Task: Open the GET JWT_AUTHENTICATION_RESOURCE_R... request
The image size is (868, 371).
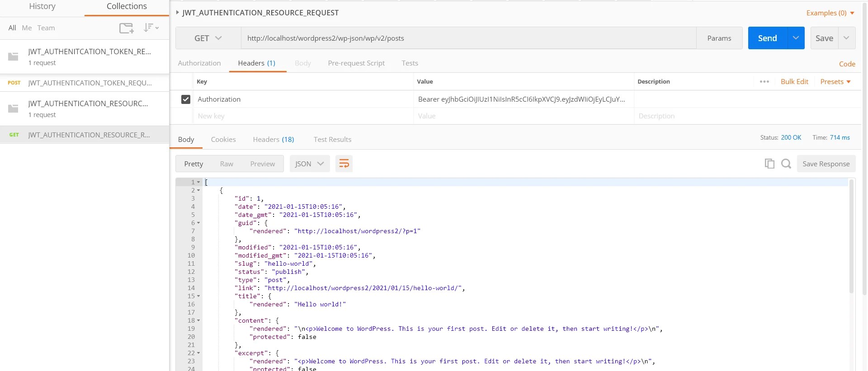Action: (85, 135)
